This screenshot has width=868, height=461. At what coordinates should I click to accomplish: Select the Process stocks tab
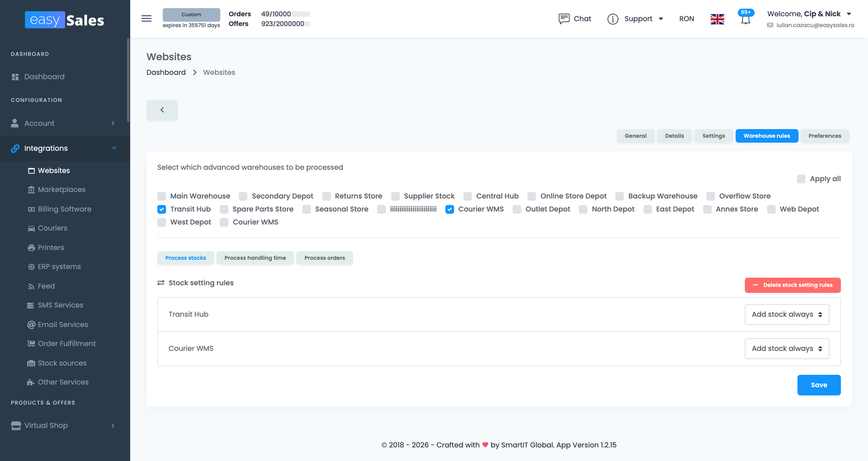[186, 258]
